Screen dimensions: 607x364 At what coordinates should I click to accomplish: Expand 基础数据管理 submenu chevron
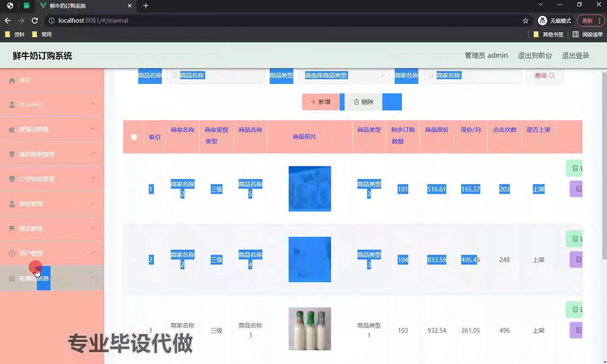pyautogui.click(x=93, y=154)
